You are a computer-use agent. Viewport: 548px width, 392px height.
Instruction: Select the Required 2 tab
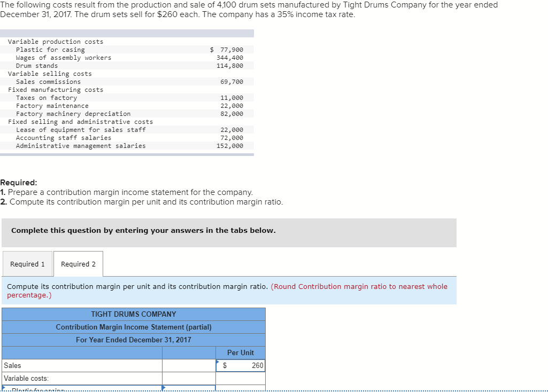tap(78, 264)
